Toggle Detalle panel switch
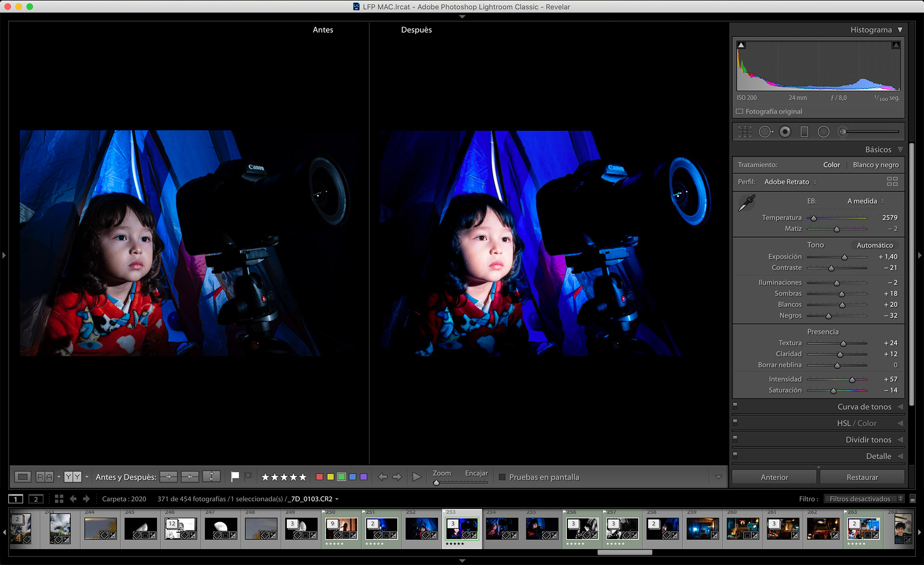This screenshot has height=565, width=924. point(735,455)
